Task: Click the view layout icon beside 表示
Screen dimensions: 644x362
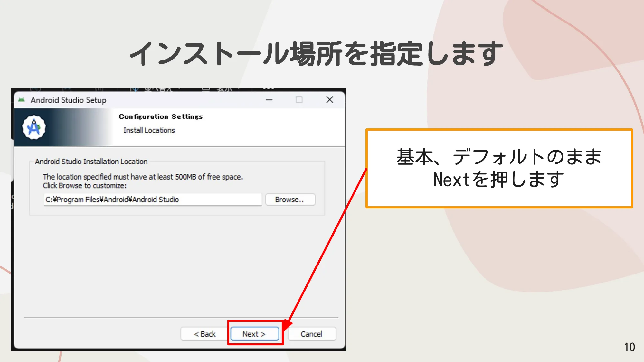Action: 206,89
